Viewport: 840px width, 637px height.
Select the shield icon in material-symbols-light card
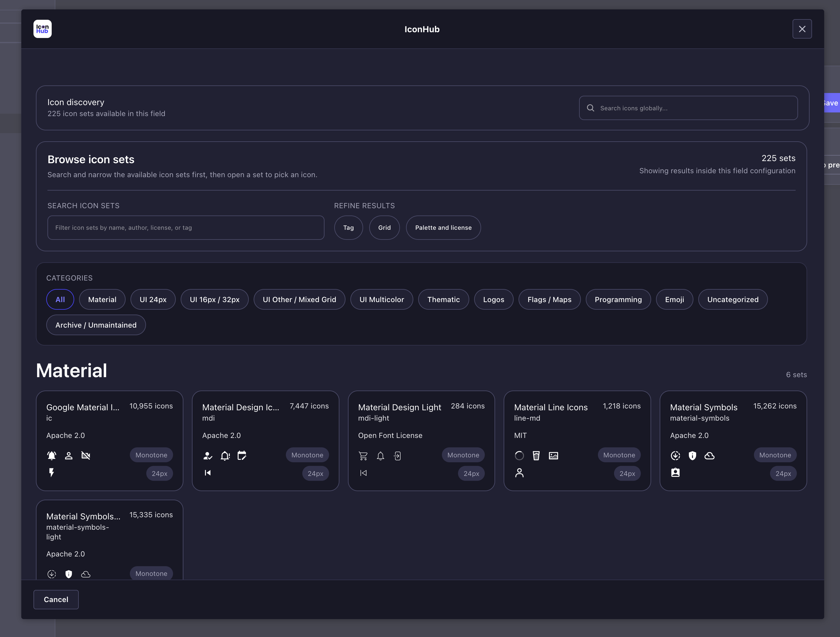69,574
